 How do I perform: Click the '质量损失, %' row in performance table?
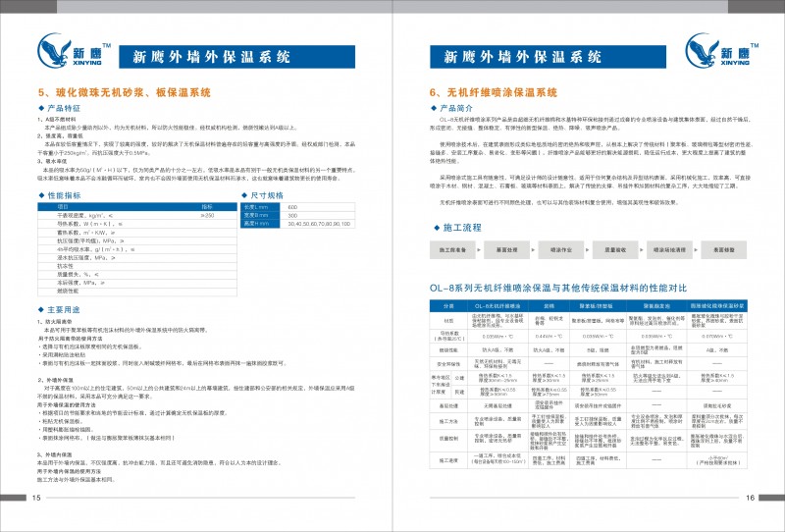pos(137,275)
